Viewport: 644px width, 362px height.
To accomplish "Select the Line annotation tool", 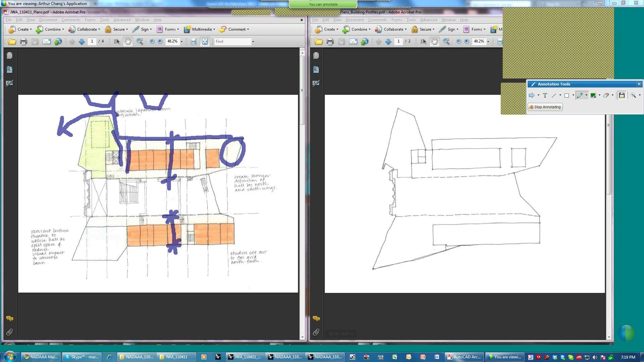I will (x=554, y=96).
